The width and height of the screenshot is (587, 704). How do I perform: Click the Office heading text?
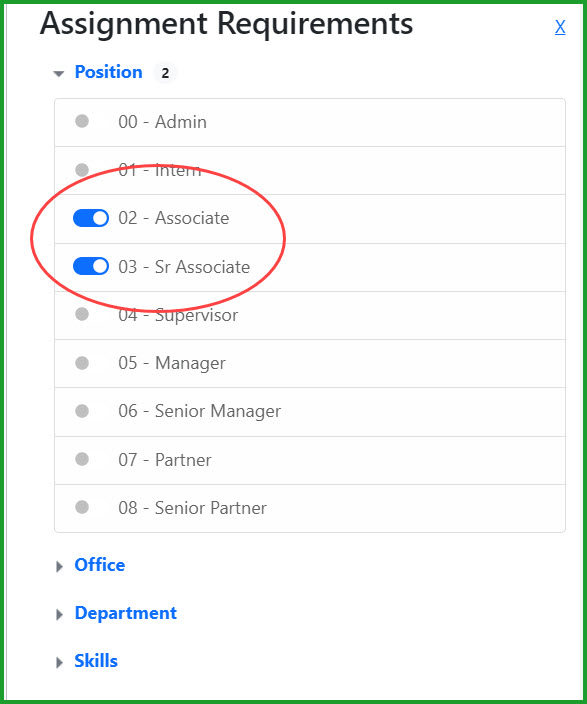pyautogui.click(x=100, y=565)
